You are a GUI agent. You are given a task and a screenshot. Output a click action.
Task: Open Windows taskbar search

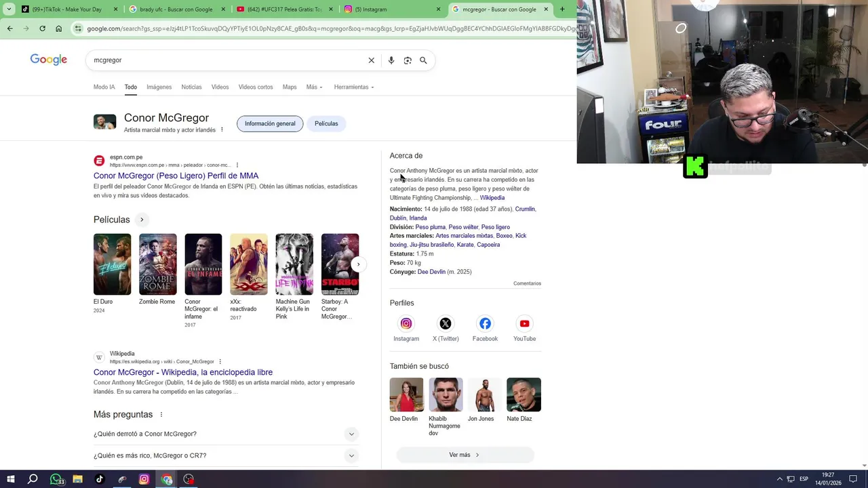(33, 479)
